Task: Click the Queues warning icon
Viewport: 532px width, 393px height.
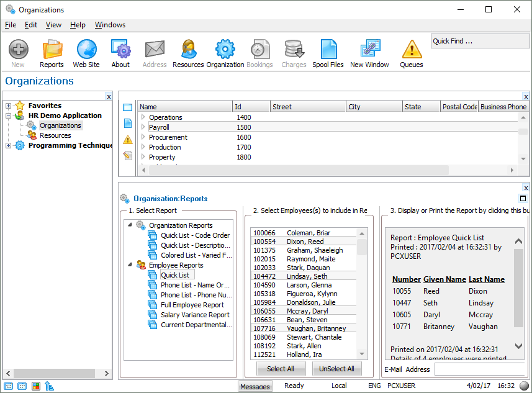Action: 411,53
